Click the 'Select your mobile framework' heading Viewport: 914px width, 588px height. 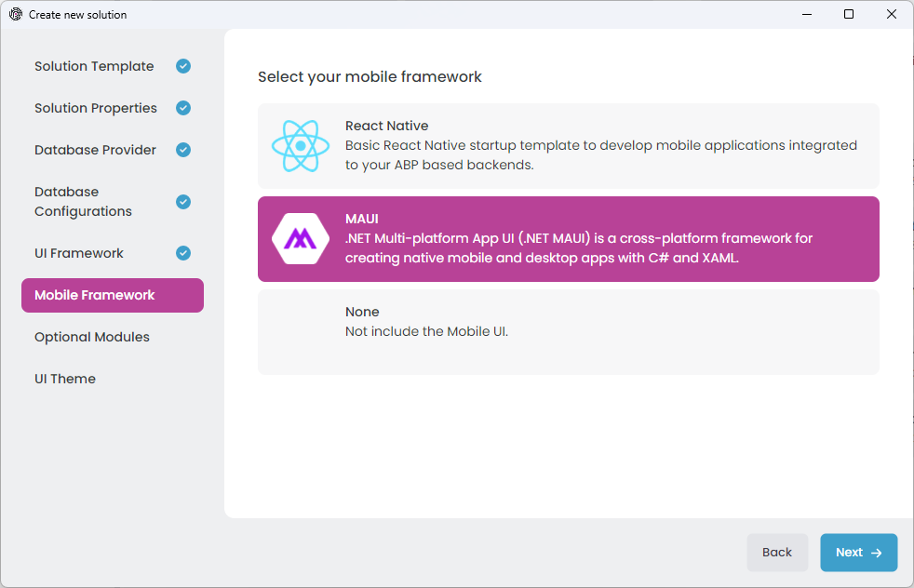coord(370,77)
